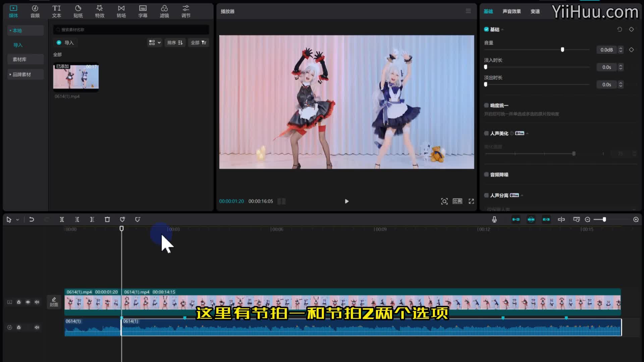Open the 字幕 captions tab
The width and height of the screenshot is (644, 362).
pos(143,11)
